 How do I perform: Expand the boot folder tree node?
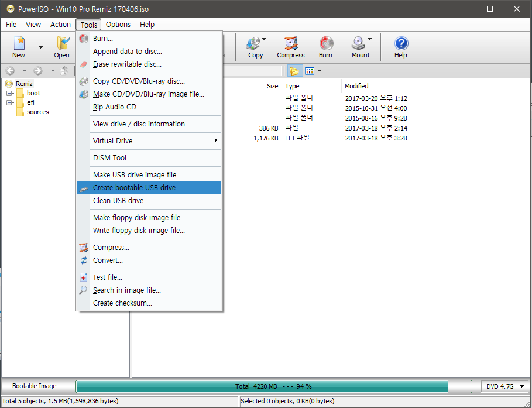(9, 93)
